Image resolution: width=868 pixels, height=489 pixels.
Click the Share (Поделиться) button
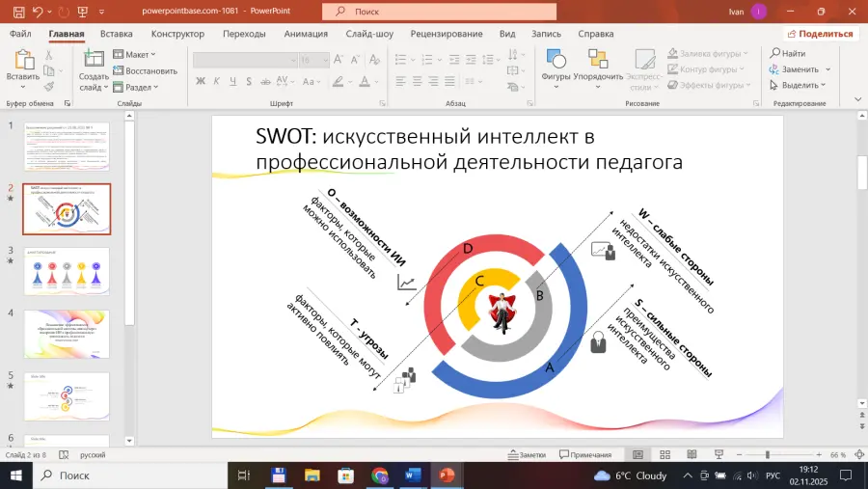(819, 34)
